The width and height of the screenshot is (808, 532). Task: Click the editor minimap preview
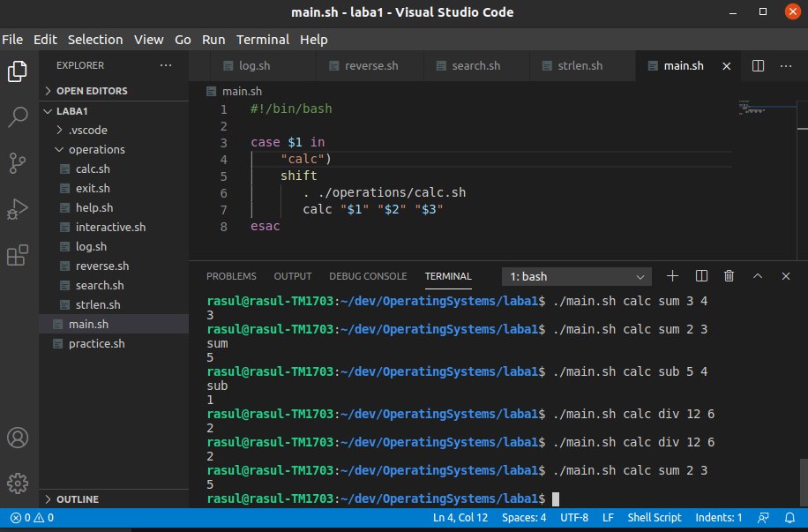767,108
